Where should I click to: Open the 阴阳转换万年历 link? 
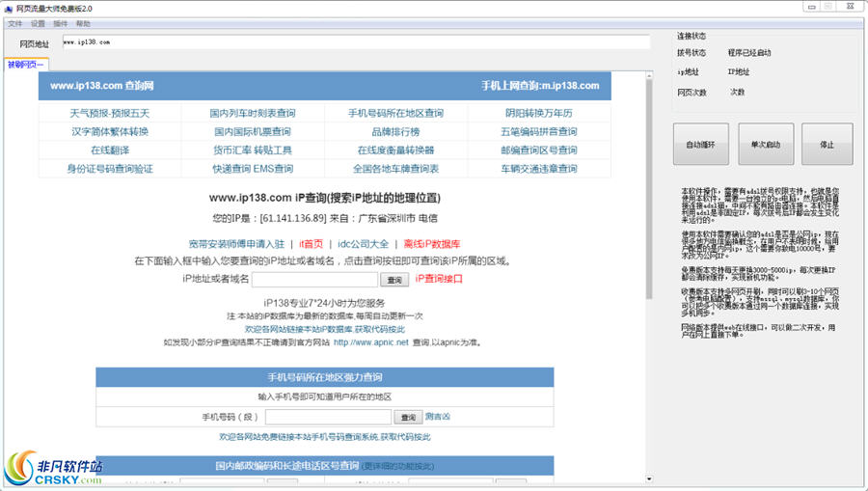coord(538,113)
